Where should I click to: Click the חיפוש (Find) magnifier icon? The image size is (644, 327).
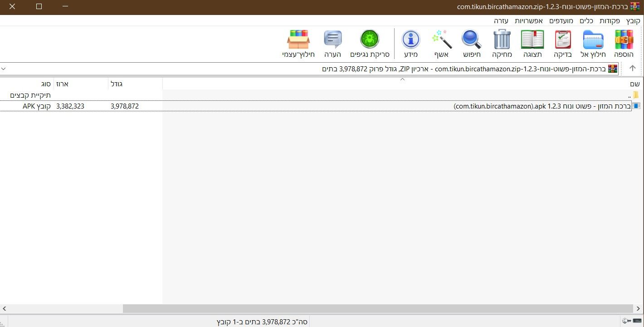[472, 40]
